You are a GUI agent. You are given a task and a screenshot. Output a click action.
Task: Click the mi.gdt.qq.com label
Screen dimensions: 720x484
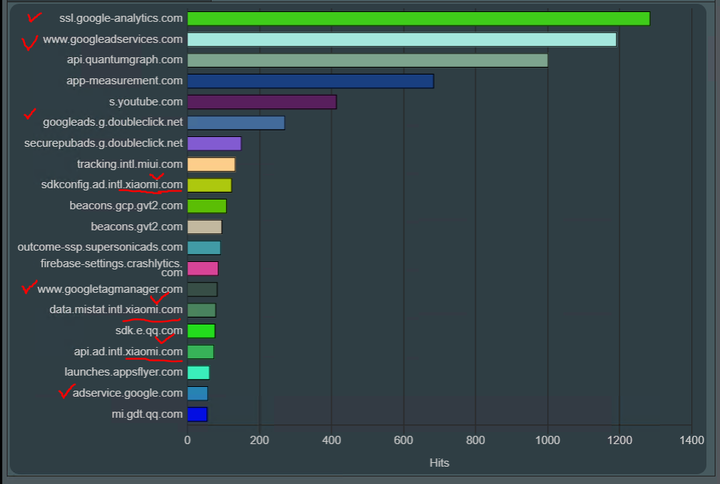[147, 414]
